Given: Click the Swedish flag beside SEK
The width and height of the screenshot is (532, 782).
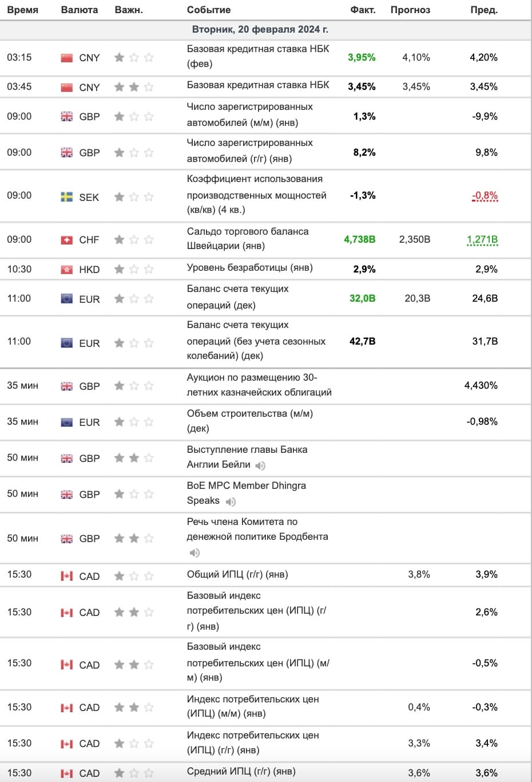Looking at the screenshot, I should (67, 197).
